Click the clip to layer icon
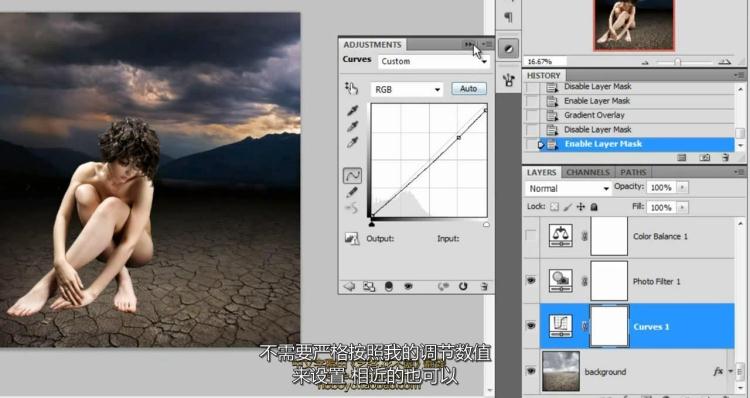The image size is (750, 398). click(388, 286)
